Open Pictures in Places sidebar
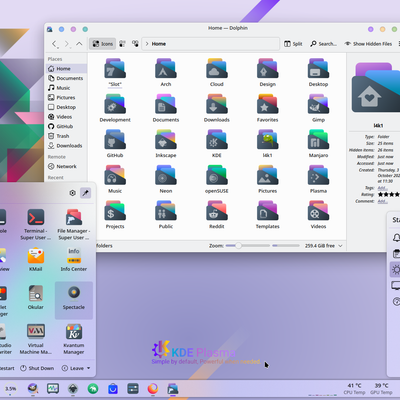The height and width of the screenshot is (400, 400). tap(66, 97)
